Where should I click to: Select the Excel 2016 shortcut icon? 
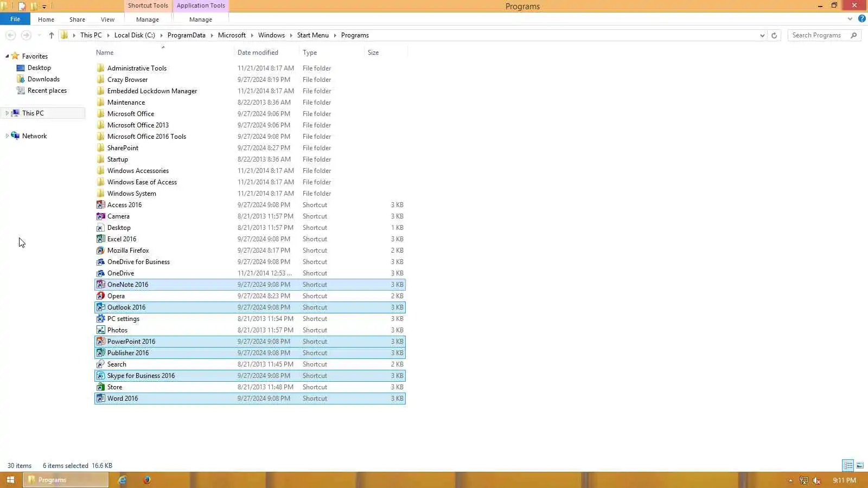tap(100, 239)
